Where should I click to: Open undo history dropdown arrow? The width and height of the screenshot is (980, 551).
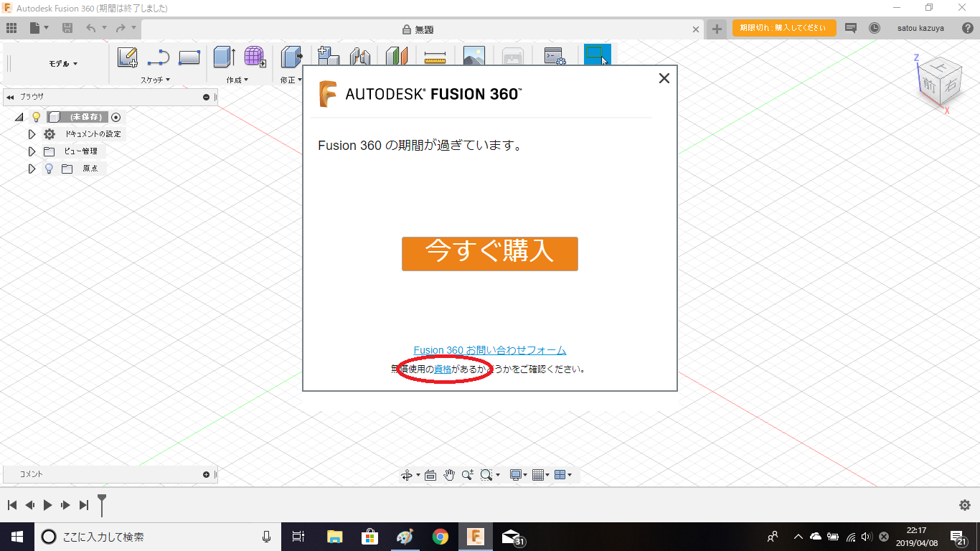coord(104,28)
